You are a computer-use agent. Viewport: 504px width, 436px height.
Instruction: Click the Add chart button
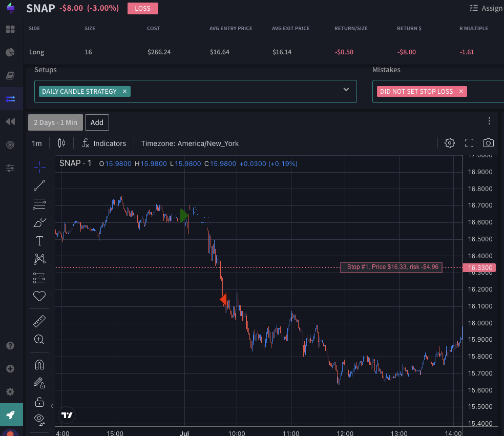click(x=97, y=122)
